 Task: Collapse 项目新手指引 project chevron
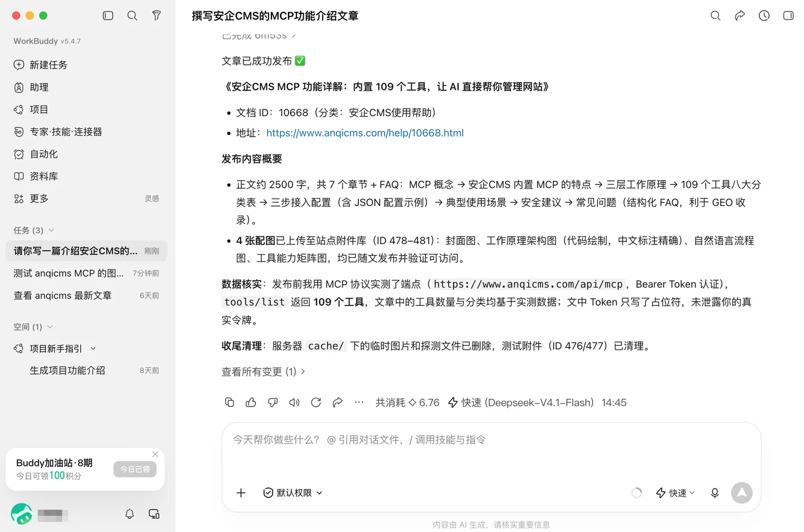(93, 348)
